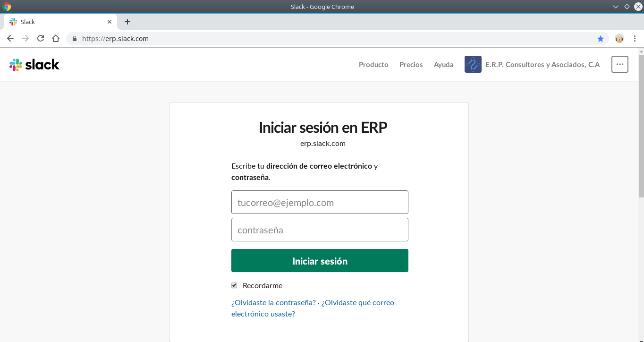Open the three-dots options button near workspace name
The width and height of the screenshot is (644, 342).
click(619, 64)
